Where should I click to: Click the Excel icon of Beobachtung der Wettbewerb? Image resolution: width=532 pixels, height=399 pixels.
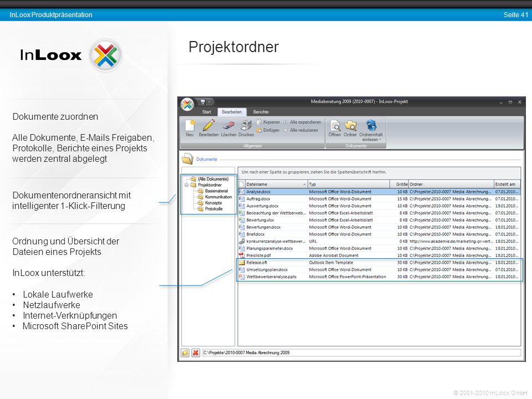click(x=242, y=213)
